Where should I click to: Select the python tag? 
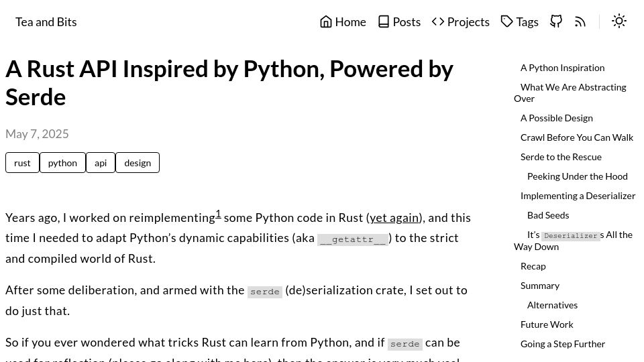pos(62,163)
